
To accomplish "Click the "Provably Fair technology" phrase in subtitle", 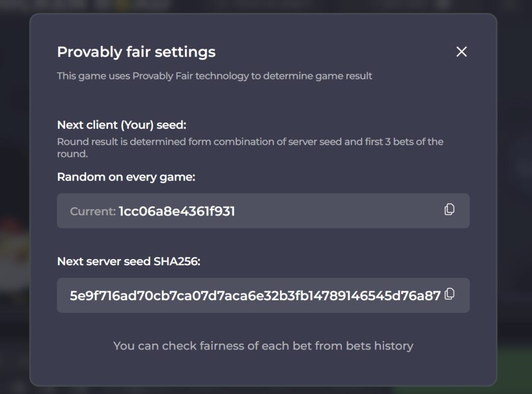I will point(191,76).
